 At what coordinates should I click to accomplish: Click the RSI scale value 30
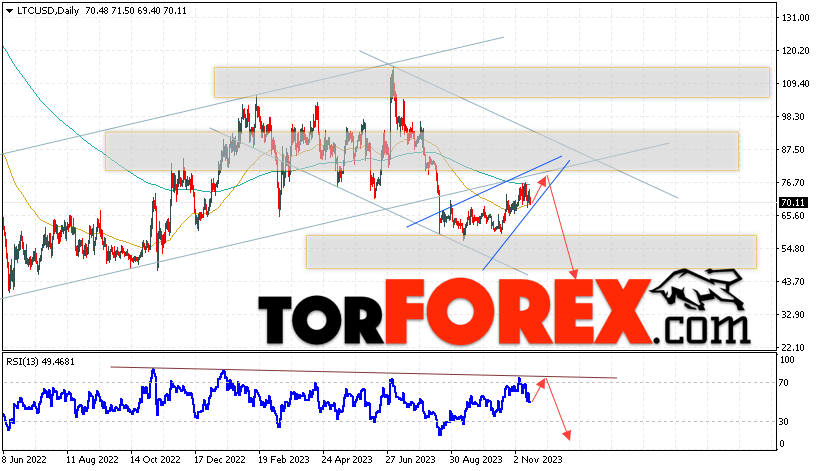coord(784,422)
